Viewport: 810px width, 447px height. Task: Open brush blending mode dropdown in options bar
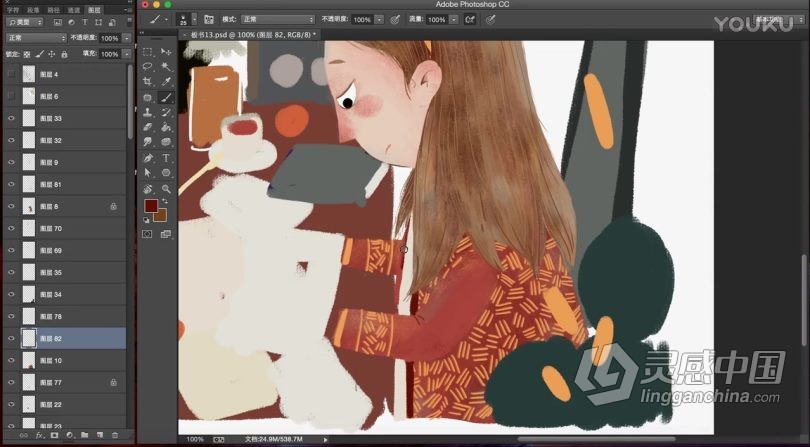[278, 19]
